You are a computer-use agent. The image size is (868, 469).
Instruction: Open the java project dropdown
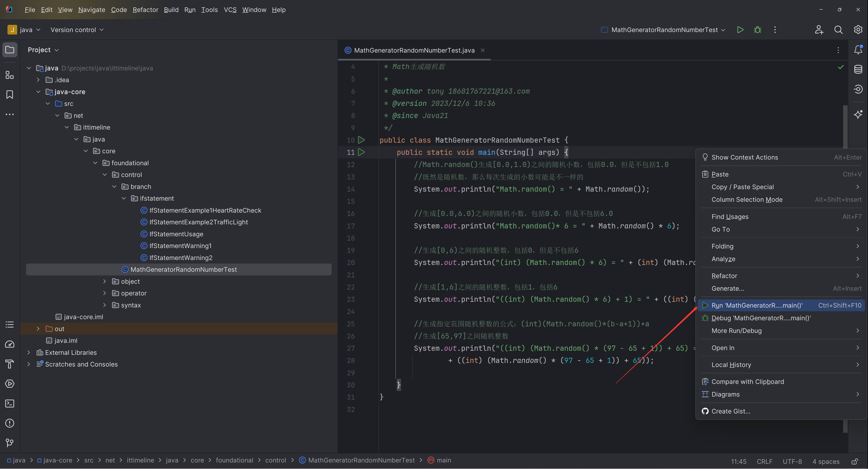pos(24,30)
